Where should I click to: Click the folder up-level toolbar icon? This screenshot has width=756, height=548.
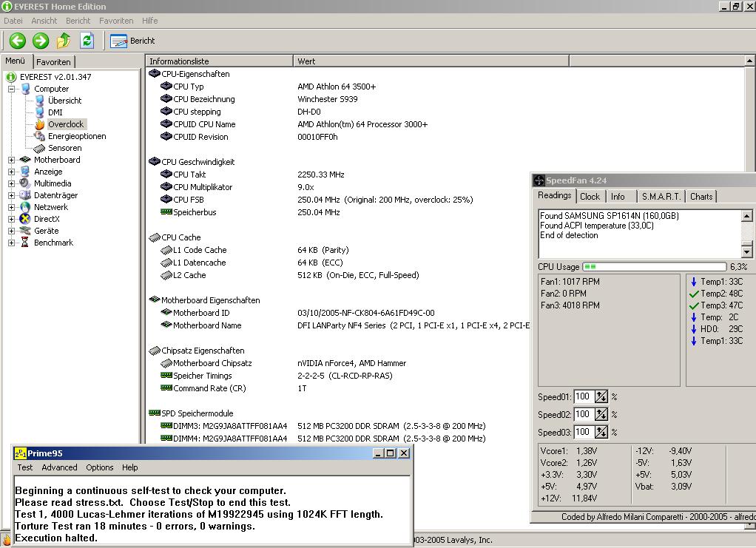pos(64,41)
